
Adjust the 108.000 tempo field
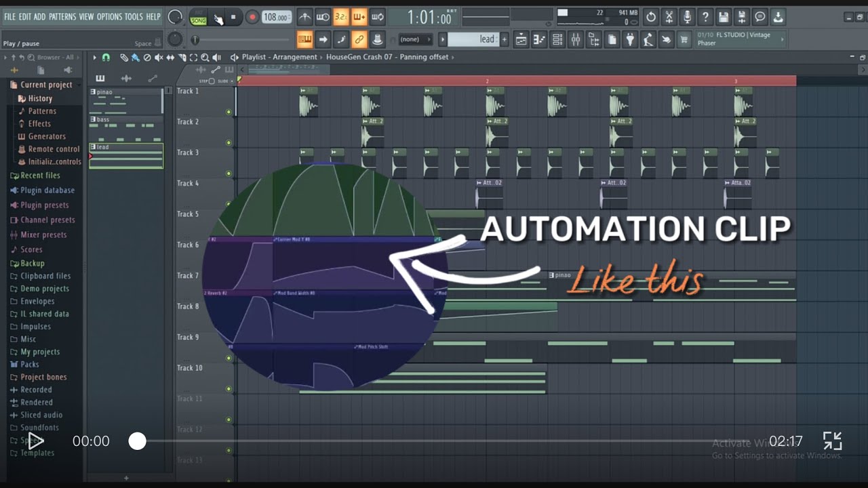276,17
